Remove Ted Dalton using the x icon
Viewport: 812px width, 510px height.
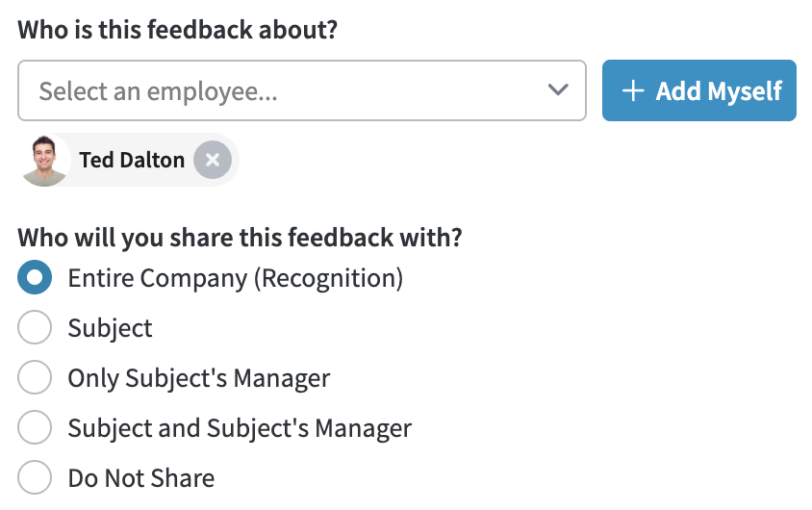(213, 160)
